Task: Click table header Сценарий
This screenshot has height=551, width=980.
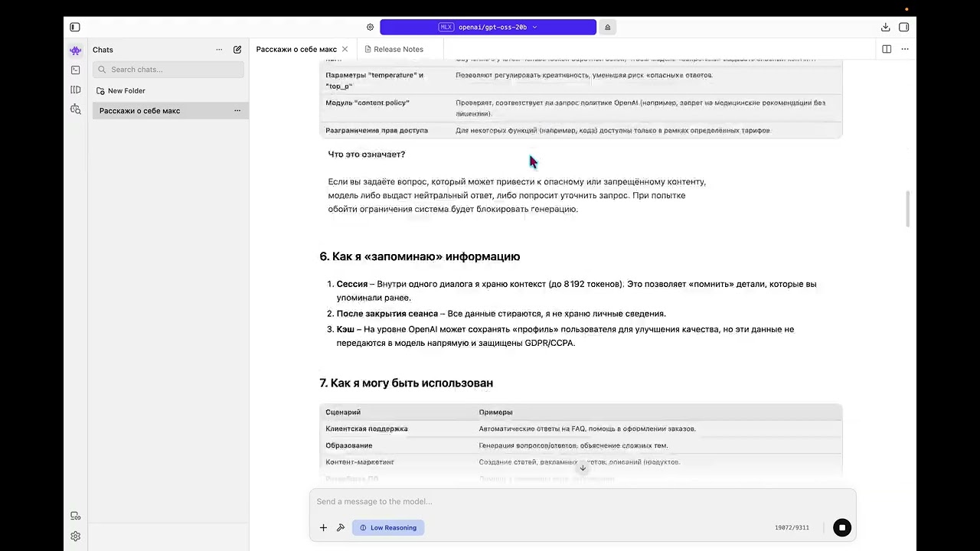Action: pyautogui.click(x=343, y=412)
